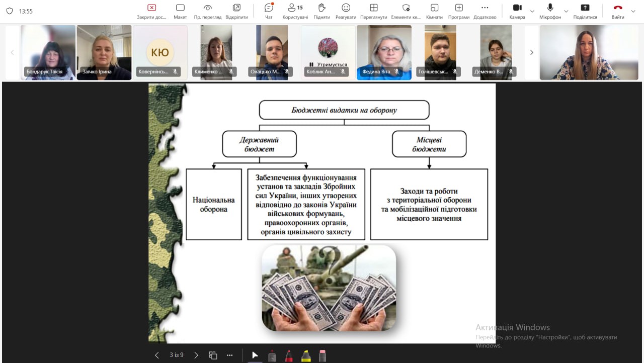This screenshot has width=644, height=363.
Task: Expand the microphone options dropdown arrow
Action: (566, 11)
